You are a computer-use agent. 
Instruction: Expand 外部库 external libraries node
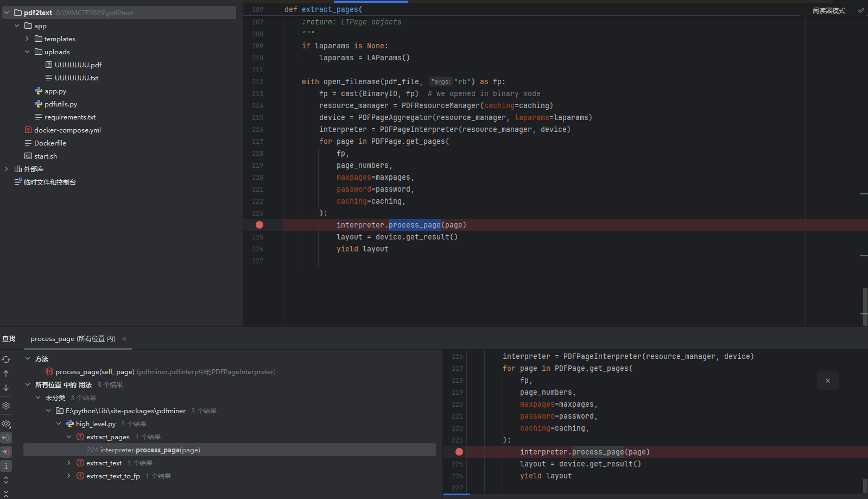[7, 169]
